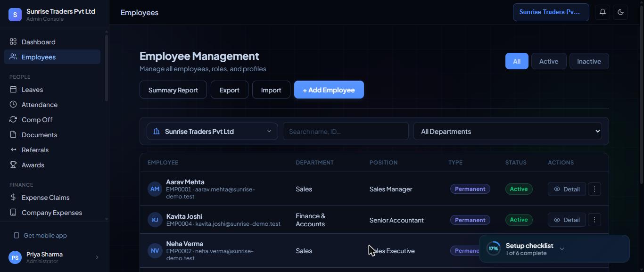Open the company switcher in the top bar
Screen dimensions: 644x272
[551, 12]
